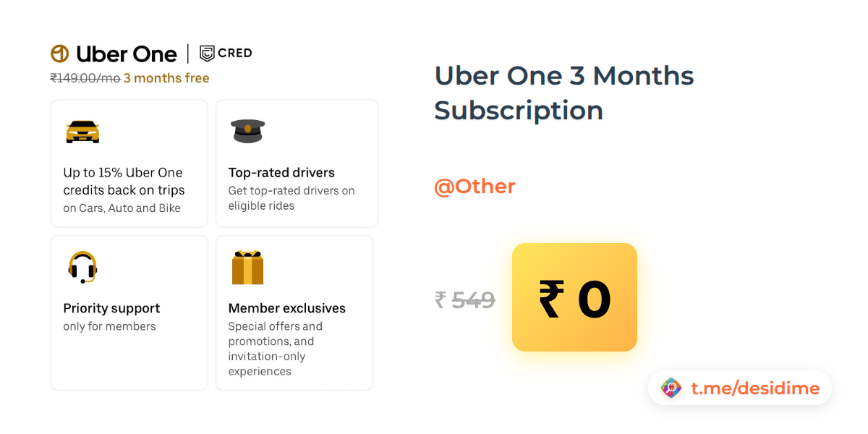Select the Priority support card heading
The height and width of the screenshot is (434, 868).
[x=111, y=308]
